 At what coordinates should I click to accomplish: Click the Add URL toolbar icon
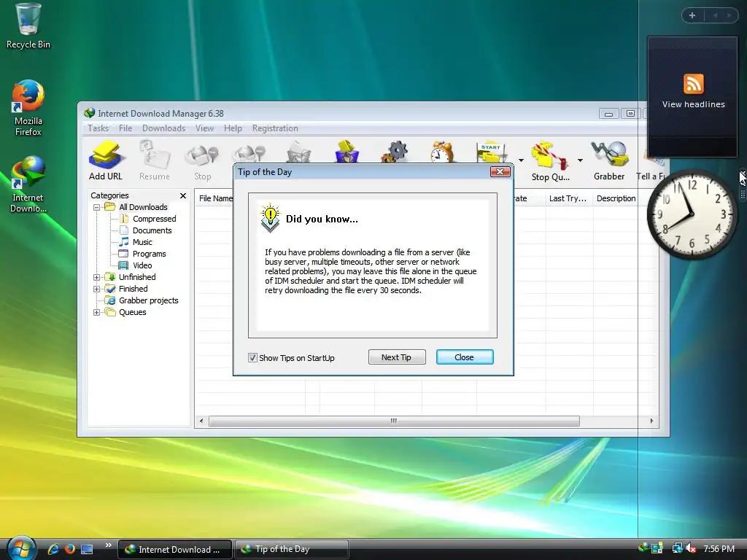pos(106,160)
